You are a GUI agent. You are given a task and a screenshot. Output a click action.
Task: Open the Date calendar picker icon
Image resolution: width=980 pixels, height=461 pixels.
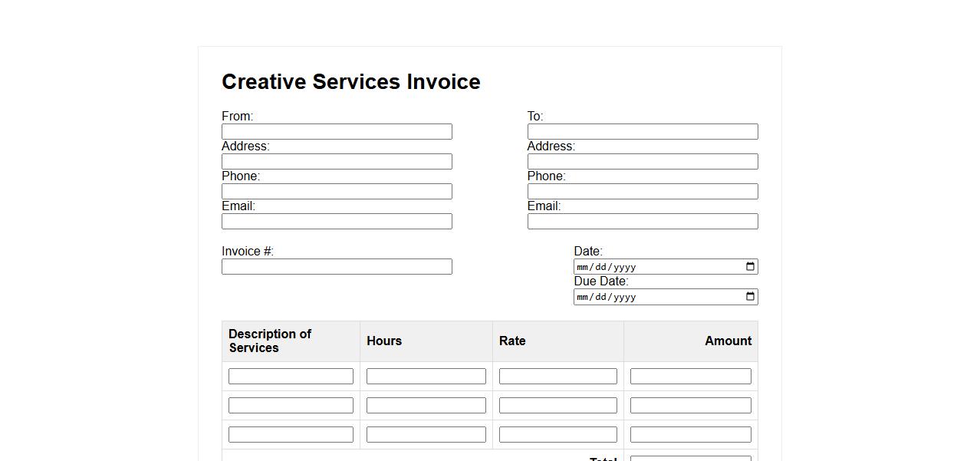pyautogui.click(x=750, y=267)
